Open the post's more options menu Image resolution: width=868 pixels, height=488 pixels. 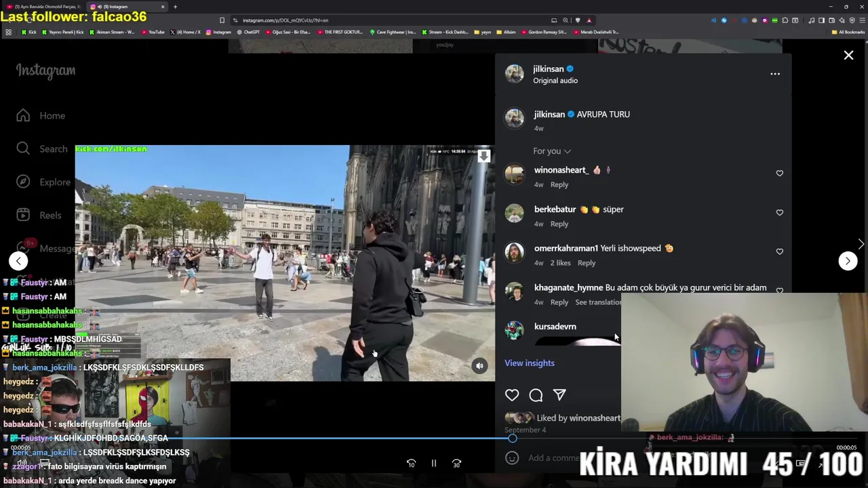775,74
